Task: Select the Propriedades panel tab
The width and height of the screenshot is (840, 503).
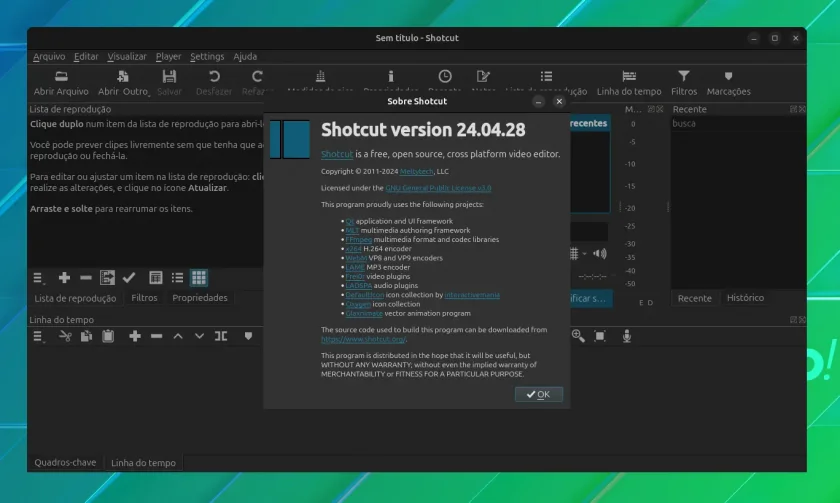Action: point(200,298)
